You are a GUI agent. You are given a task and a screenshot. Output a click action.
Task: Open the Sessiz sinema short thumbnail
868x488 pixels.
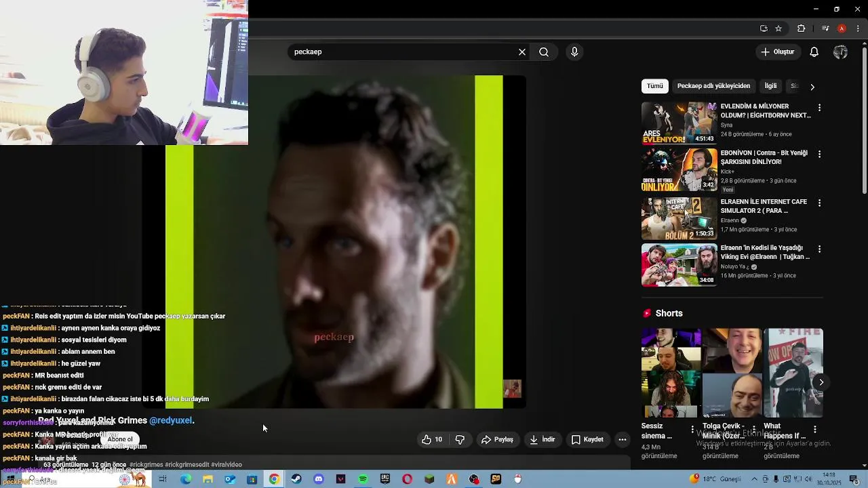(671, 373)
